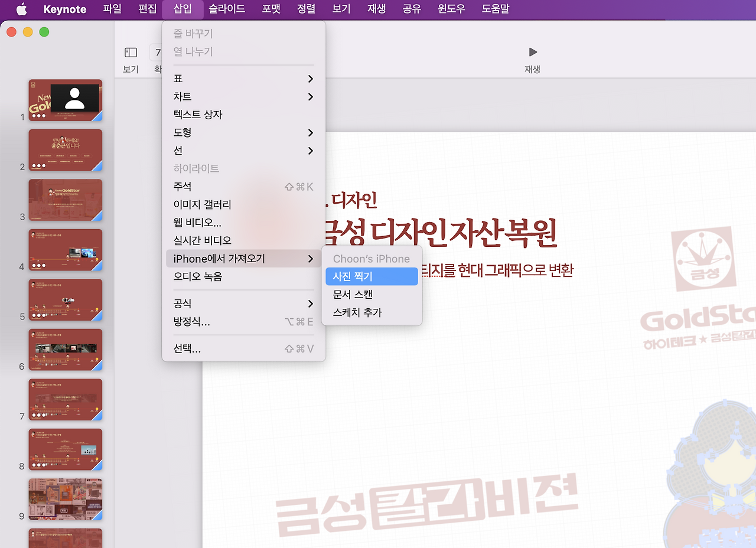
Task: Select slide 3 in the navigator
Action: pyautogui.click(x=65, y=200)
